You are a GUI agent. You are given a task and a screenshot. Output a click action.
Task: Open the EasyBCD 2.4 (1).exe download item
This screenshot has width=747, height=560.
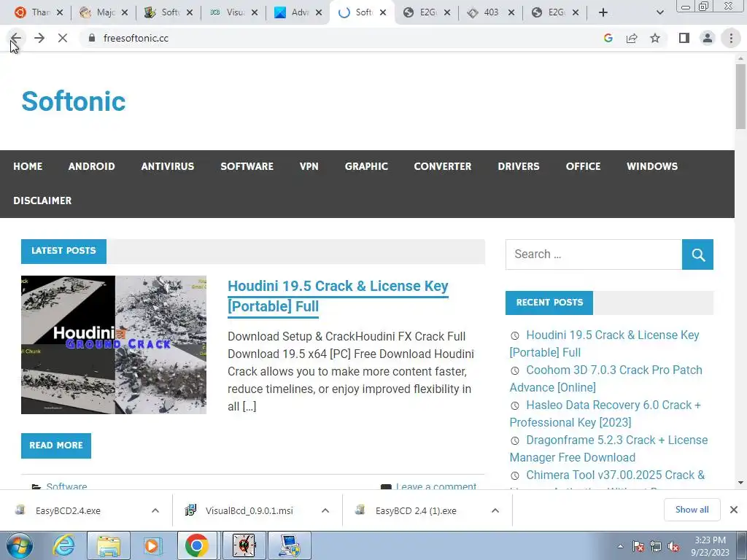(x=415, y=510)
